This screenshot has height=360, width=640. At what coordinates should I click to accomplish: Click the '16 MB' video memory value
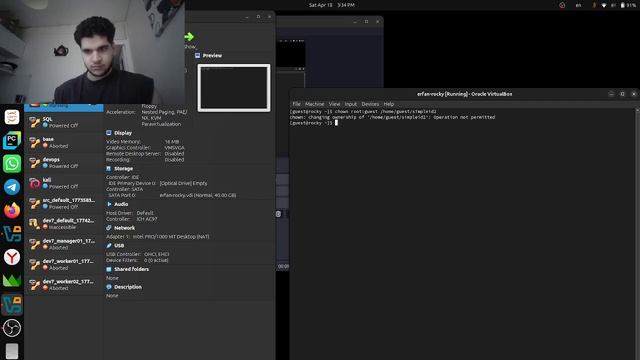[172, 142]
